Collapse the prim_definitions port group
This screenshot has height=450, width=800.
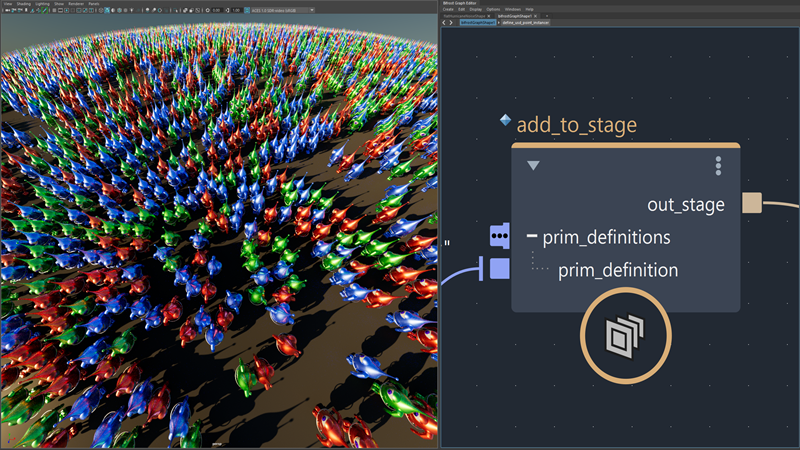[532, 237]
